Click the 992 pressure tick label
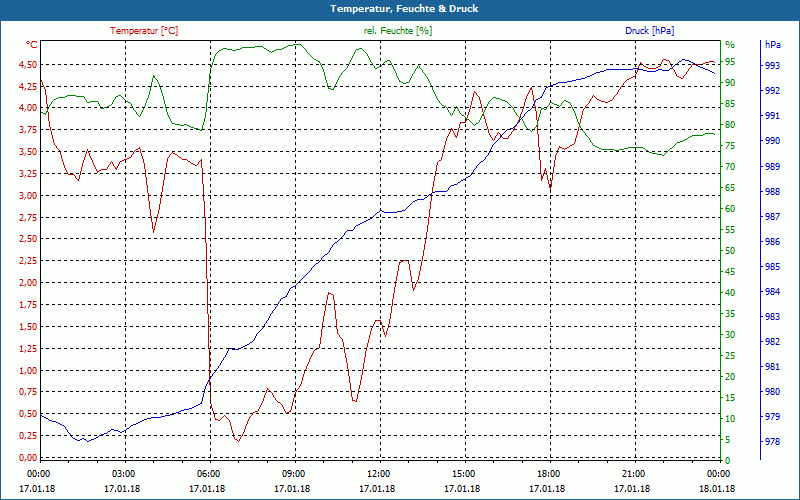The width and height of the screenshot is (800, 500). pyautogui.click(x=772, y=91)
